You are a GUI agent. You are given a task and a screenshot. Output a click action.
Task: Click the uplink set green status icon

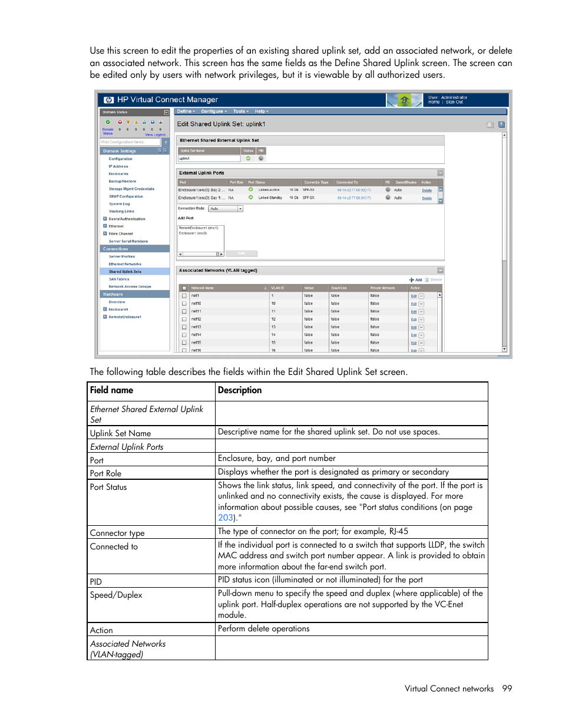click(x=248, y=158)
